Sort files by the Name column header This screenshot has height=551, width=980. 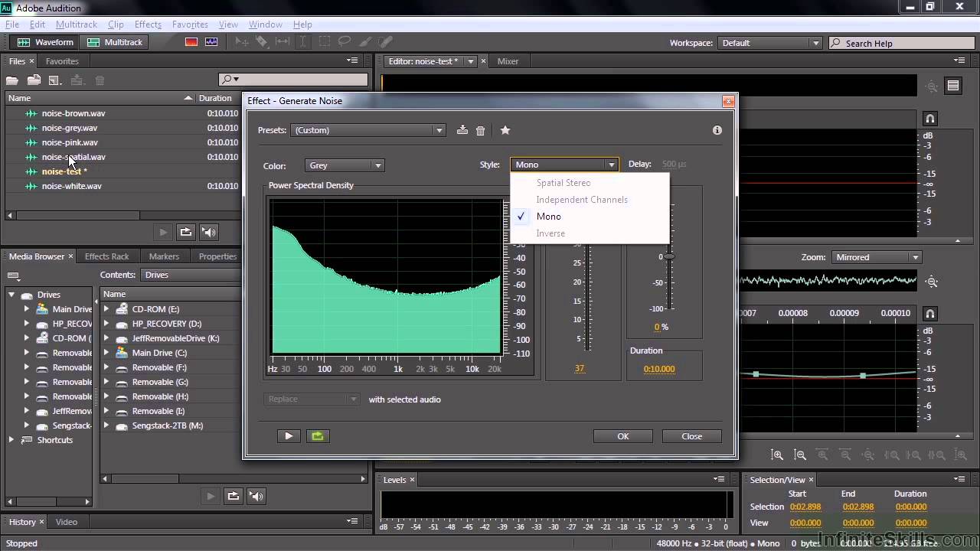pyautogui.click(x=100, y=98)
